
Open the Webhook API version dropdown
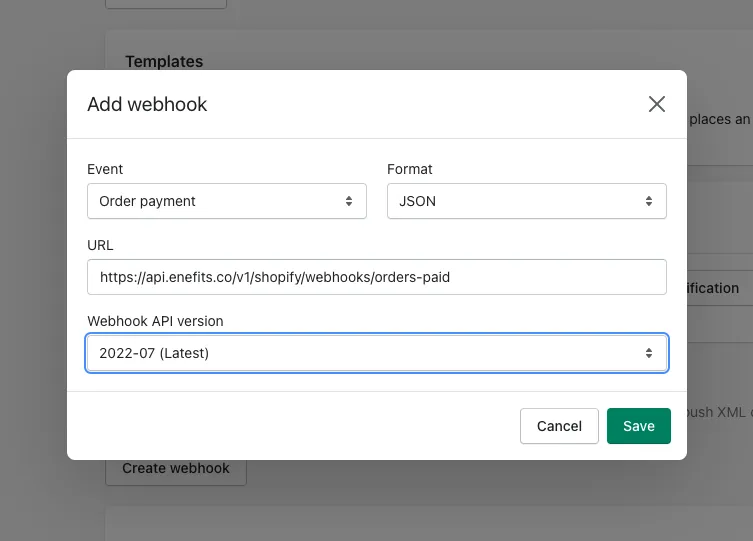[x=377, y=353]
